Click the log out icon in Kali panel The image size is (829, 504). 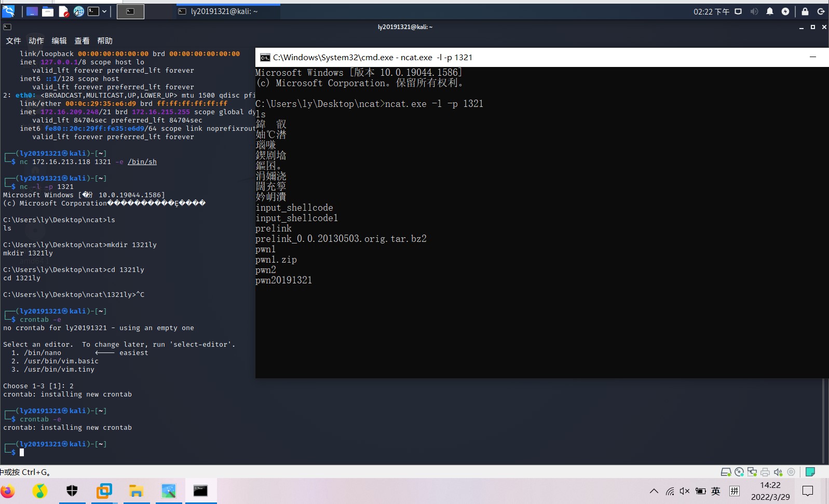coord(821,11)
